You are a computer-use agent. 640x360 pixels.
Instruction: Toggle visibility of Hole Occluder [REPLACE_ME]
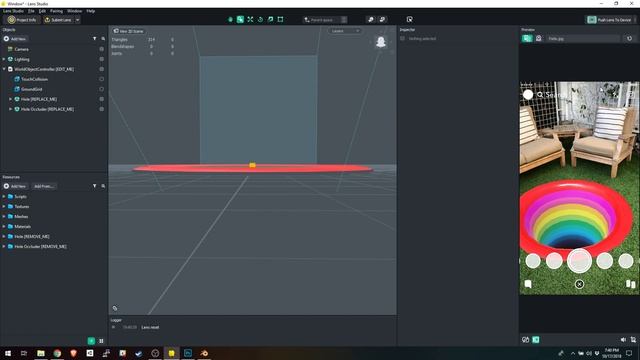102,109
